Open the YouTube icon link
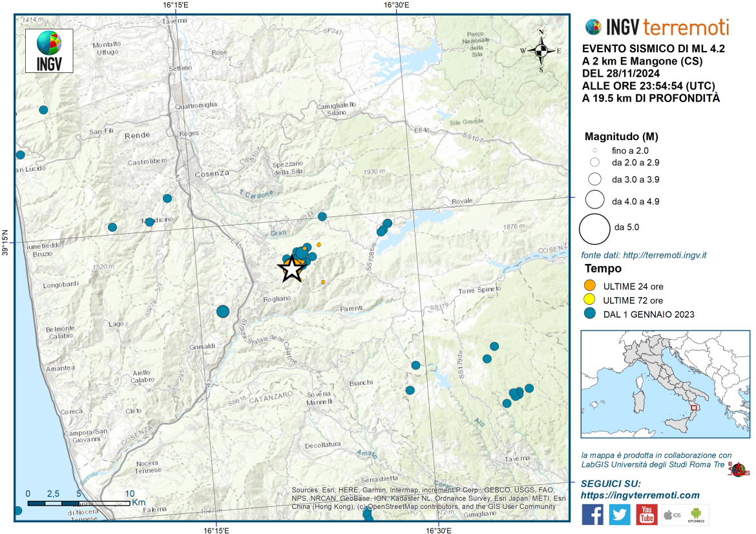The height and width of the screenshot is (534, 756). coord(646,514)
